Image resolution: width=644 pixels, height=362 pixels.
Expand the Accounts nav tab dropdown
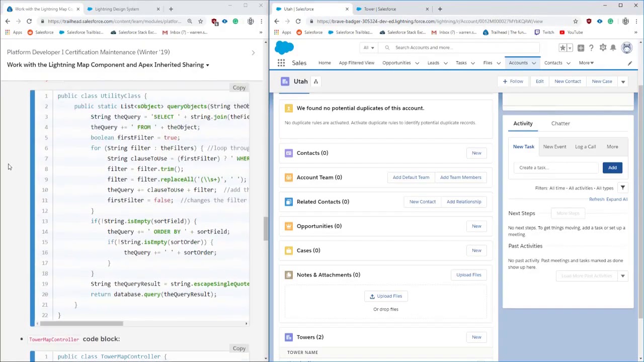534,63
